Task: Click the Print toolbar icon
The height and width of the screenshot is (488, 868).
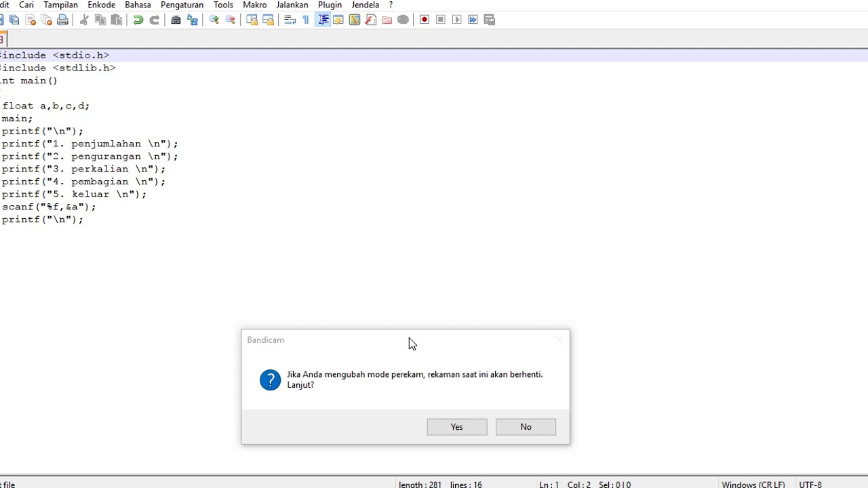Action: (63, 20)
